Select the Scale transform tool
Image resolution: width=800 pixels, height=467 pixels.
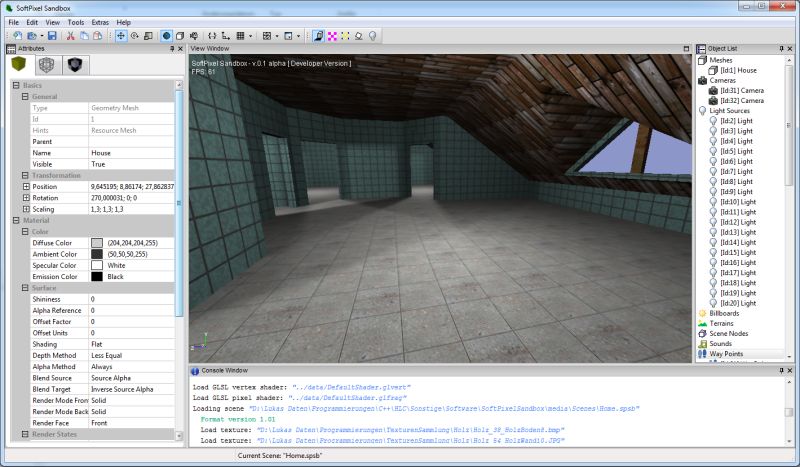coord(148,36)
